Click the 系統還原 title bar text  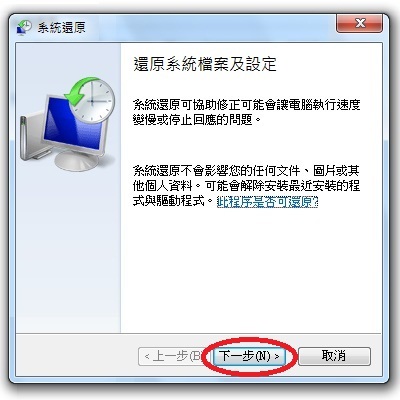pos(61,27)
